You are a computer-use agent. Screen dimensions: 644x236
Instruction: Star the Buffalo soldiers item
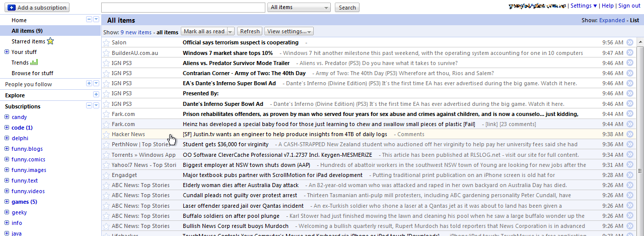[x=106, y=216]
